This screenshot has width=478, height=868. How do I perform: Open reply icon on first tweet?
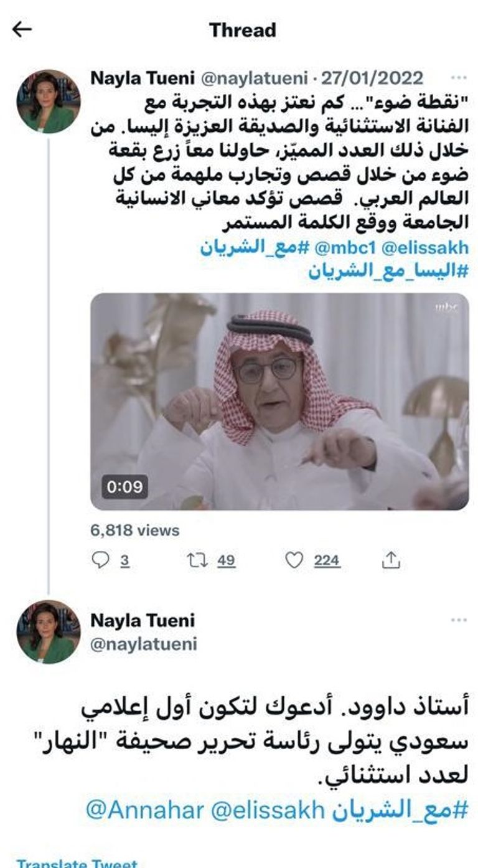point(101,560)
